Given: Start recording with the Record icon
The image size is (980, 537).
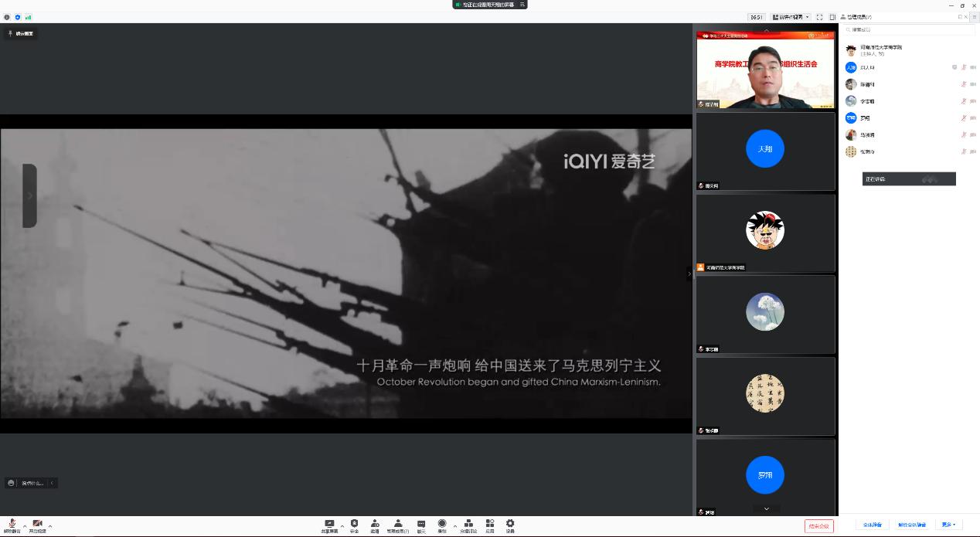Looking at the screenshot, I should click(442, 525).
